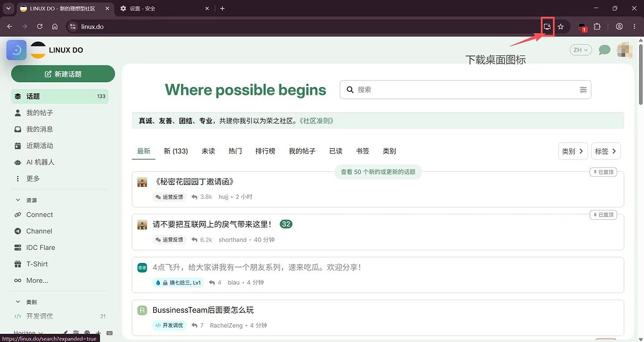Image resolution: width=644 pixels, height=342 pixels.
Task: Switch to the 最新 tab
Action: pyautogui.click(x=144, y=151)
